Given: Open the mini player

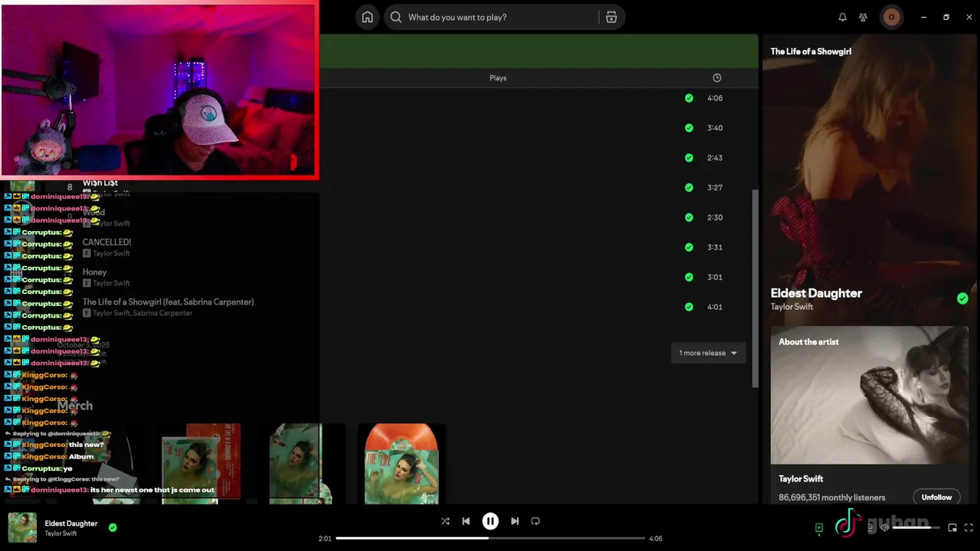Looking at the screenshot, I should click(x=952, y=527).
